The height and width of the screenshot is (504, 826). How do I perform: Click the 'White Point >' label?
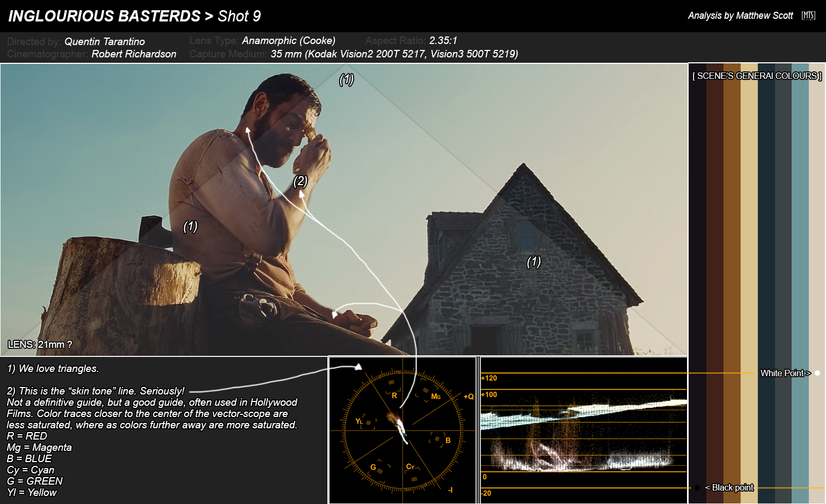point(785,373)
